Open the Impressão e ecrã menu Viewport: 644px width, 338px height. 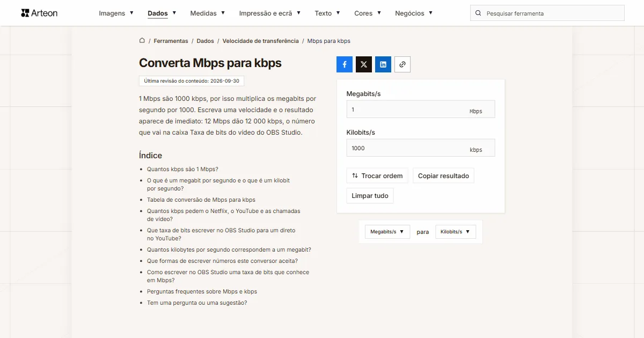tap(270, 13)
